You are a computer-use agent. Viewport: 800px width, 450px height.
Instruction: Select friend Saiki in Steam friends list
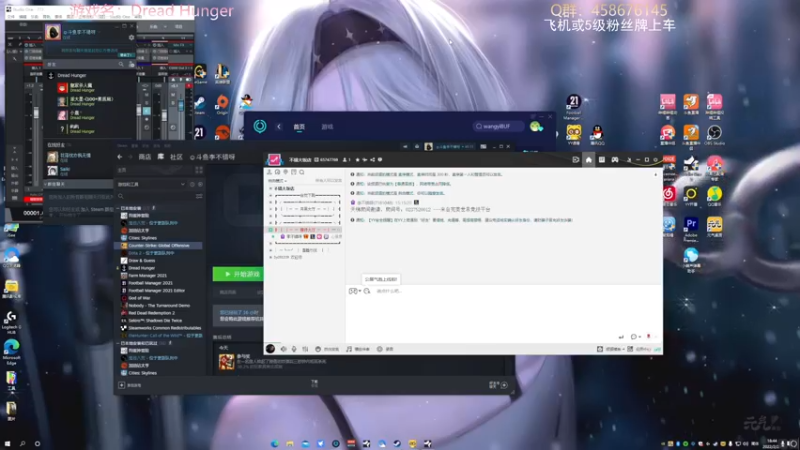(64, 170)
